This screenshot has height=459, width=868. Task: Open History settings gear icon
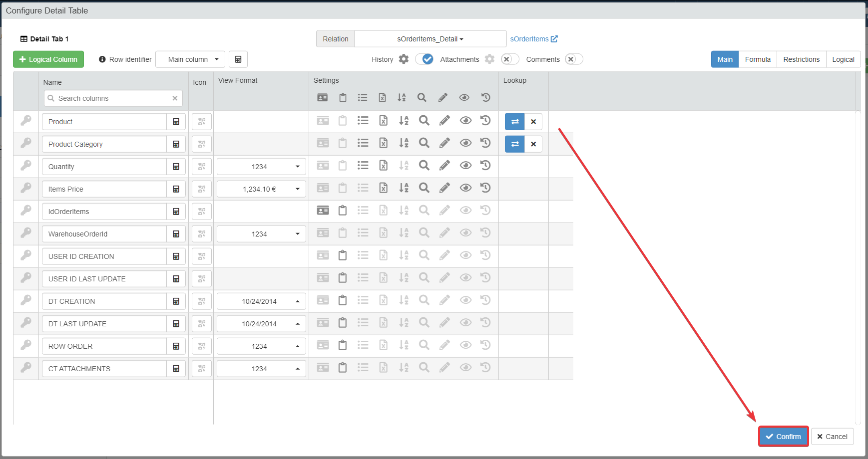pyautogui.click(x=404, y=59)
